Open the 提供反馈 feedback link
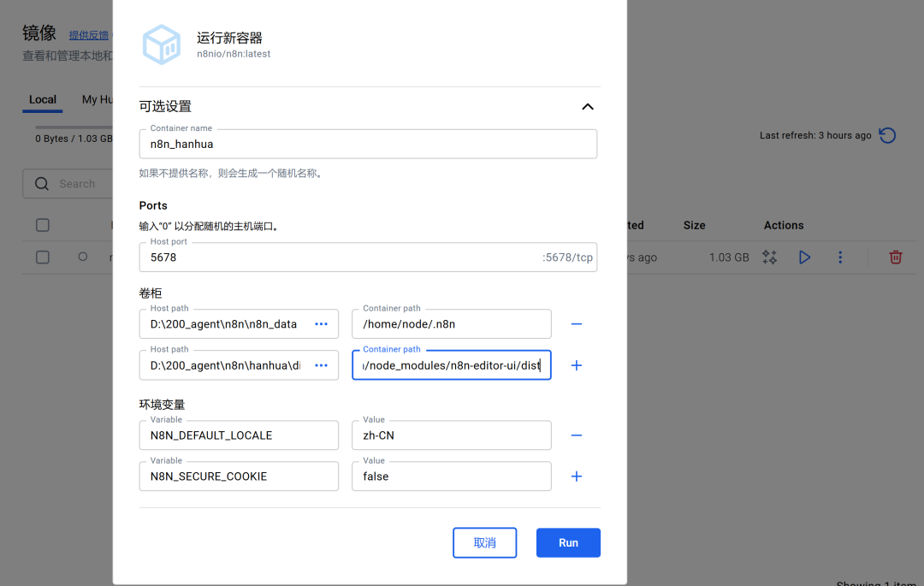Image resolution: width=924 pixels, height=586 pixels. tap(89, 35)
